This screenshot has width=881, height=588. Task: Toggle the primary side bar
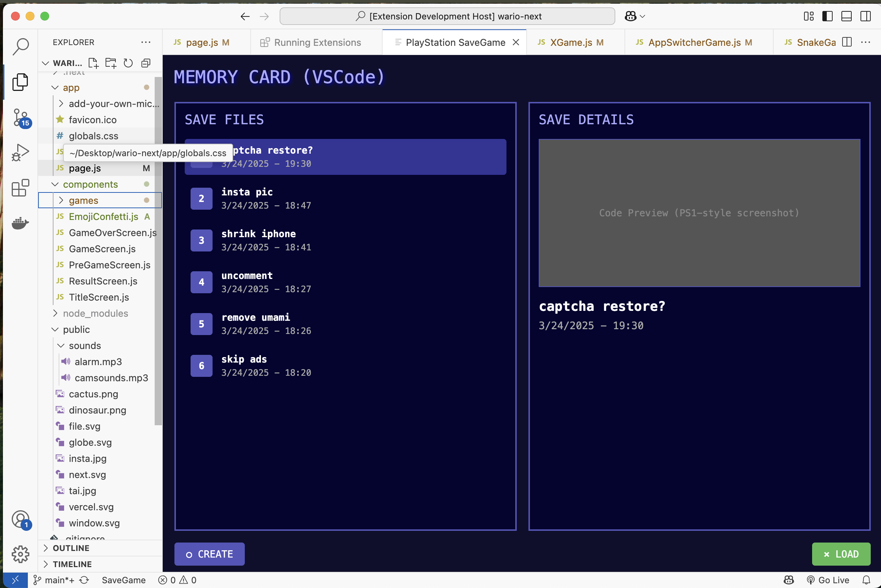[827, 16]
